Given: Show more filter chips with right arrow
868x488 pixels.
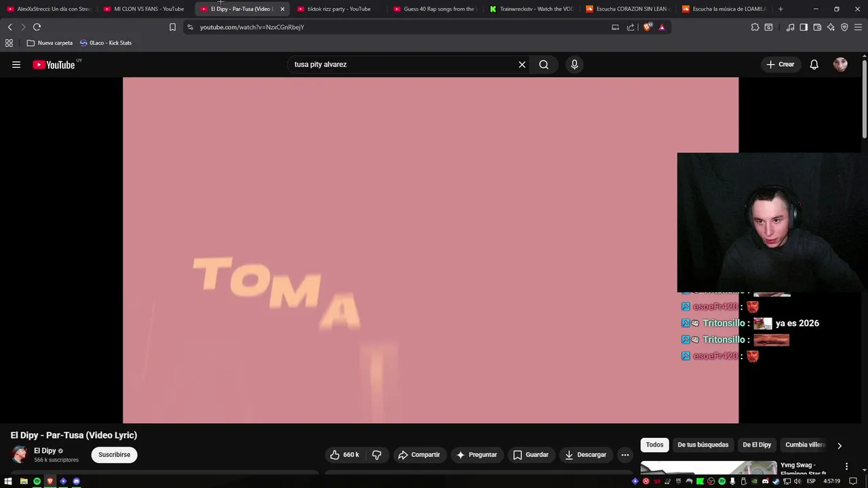Looking at the screenshot, I should click(x=840, y=445).
